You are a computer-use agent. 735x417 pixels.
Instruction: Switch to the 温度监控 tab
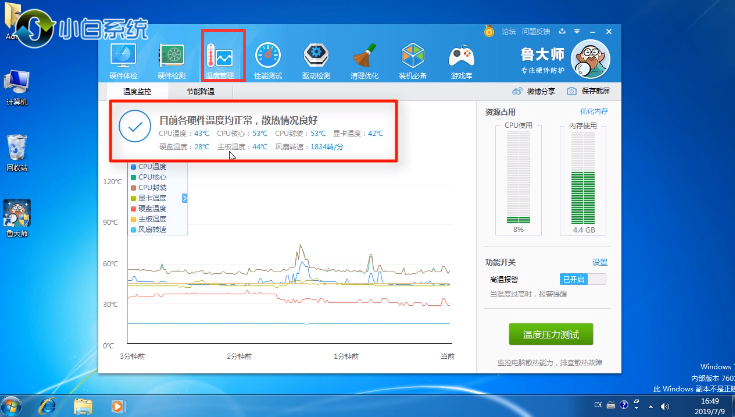[x=137, y=91]
